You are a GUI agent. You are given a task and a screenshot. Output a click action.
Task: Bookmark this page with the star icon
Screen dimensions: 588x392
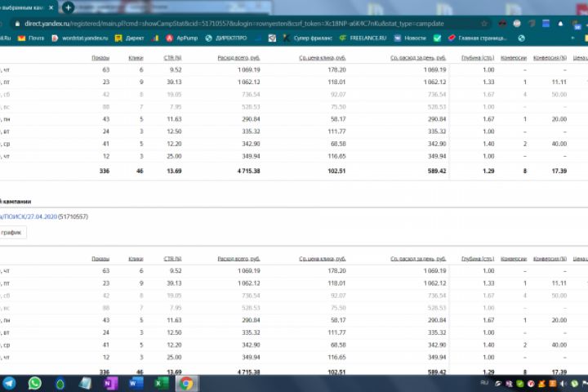(484, 24)
